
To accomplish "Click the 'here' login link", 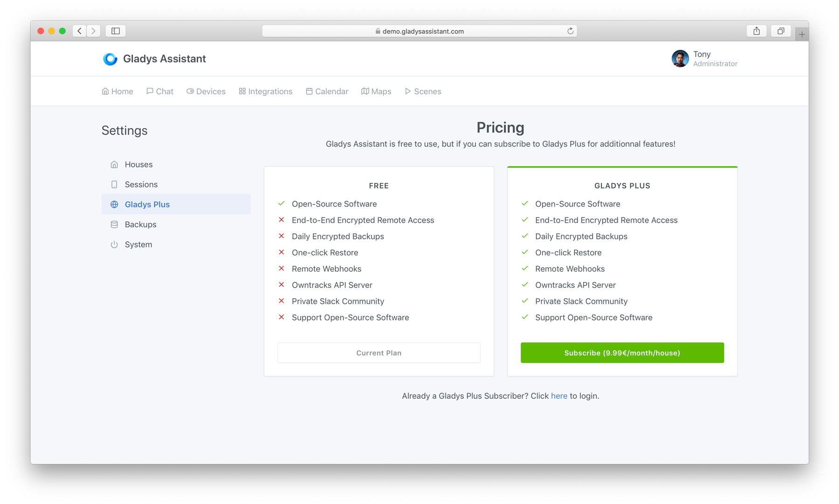I will (x=559, y=396).
